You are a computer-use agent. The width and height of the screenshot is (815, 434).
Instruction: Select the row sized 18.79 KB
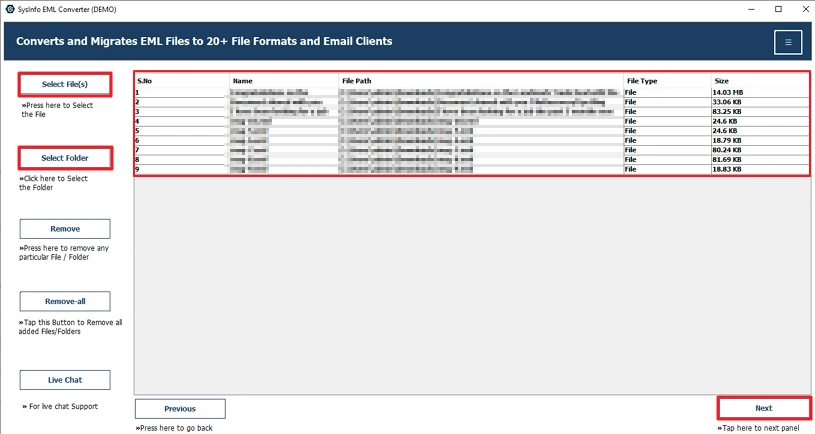tap(471, 140)
